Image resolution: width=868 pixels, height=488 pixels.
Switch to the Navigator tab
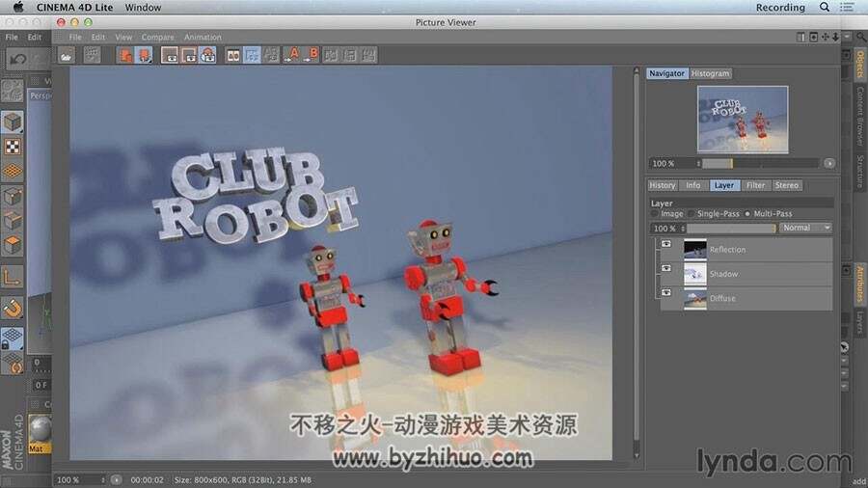point(666,73)
